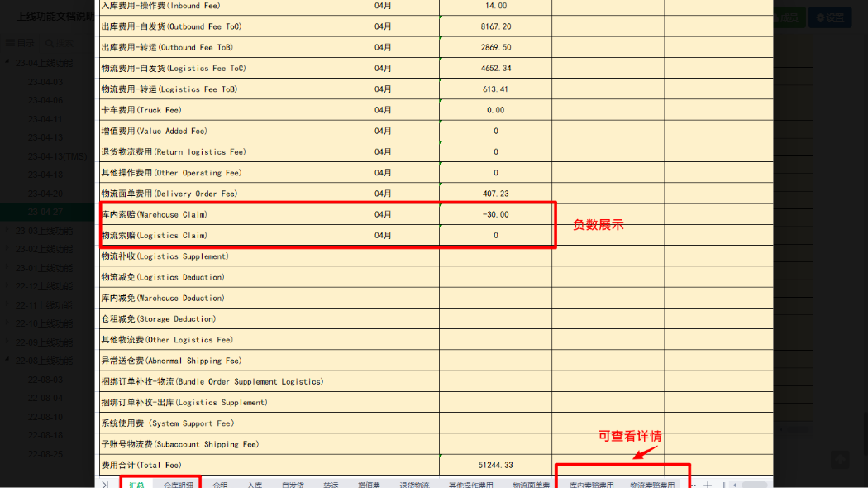Screen dimensions: 868x488
Task: Switch to the 仓租 sheet tab
Action: tap(221, 484)
